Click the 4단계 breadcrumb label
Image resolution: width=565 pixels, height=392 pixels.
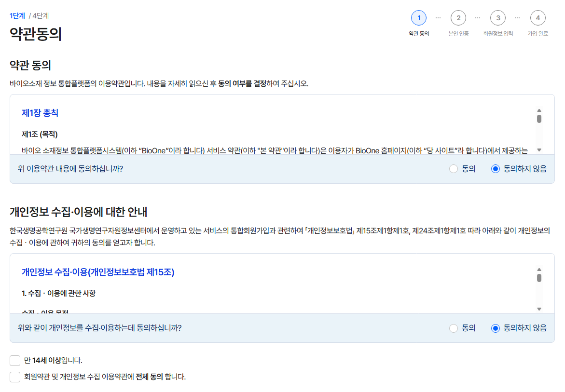pos(41,16)
